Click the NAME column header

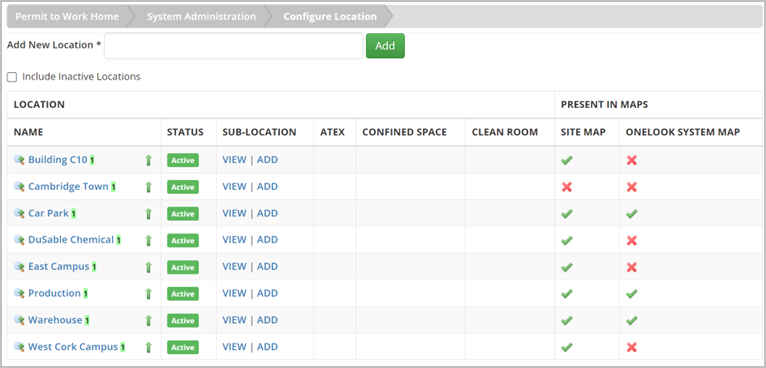point(28,132)
